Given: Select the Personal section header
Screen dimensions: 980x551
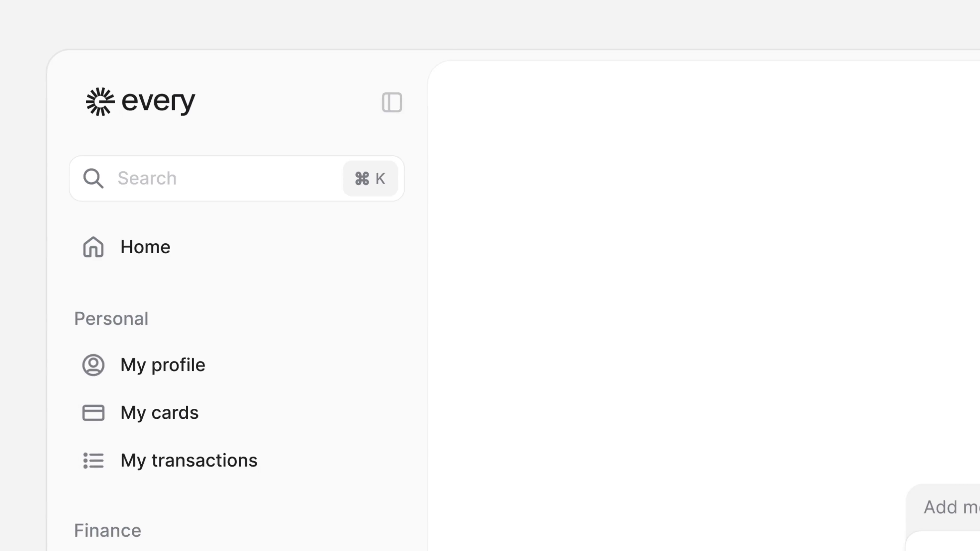Looking at the screenshot, I should (111, 319).
